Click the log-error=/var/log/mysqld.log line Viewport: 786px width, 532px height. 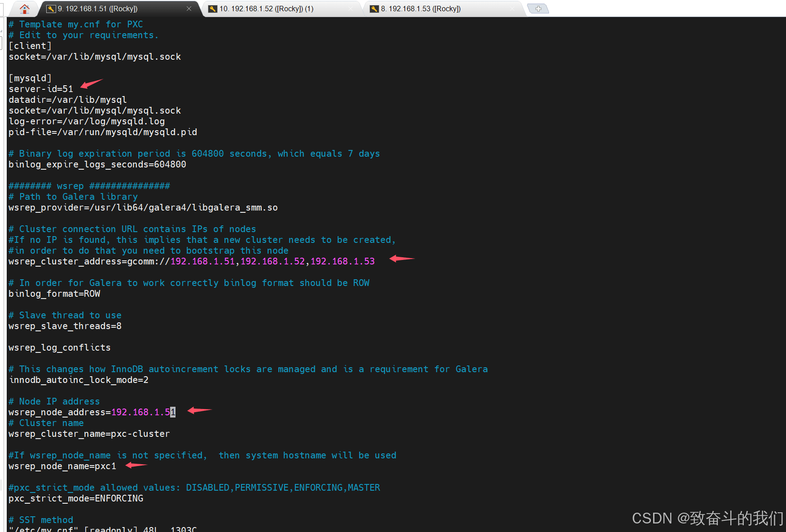pyautogui.click(x=87, y=121)
